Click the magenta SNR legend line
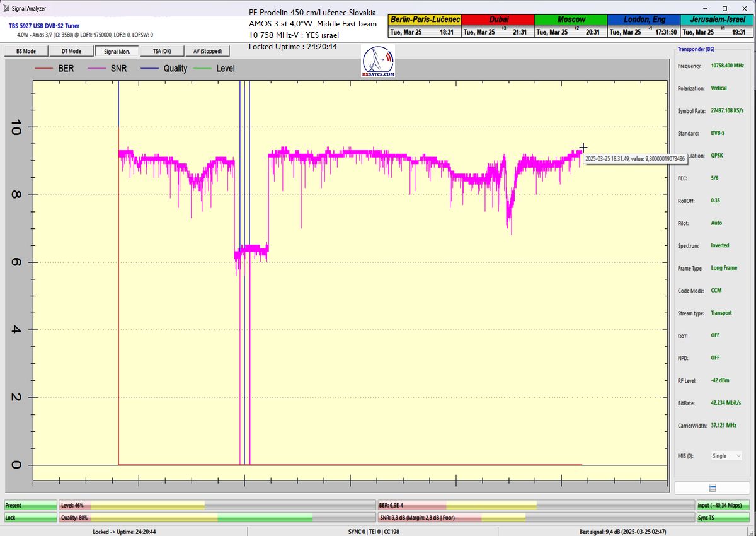Viewport: 756px width, 536px height. [97, 68]
